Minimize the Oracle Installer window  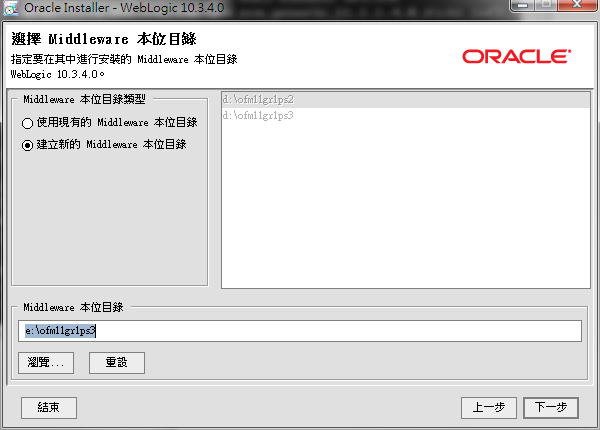(x=523, y=5)
